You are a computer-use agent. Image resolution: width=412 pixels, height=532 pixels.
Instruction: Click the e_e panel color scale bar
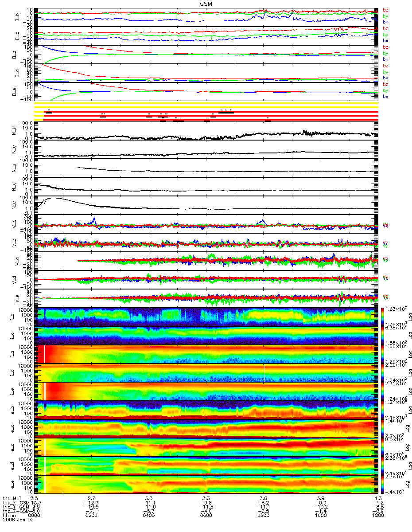(382, 485)
